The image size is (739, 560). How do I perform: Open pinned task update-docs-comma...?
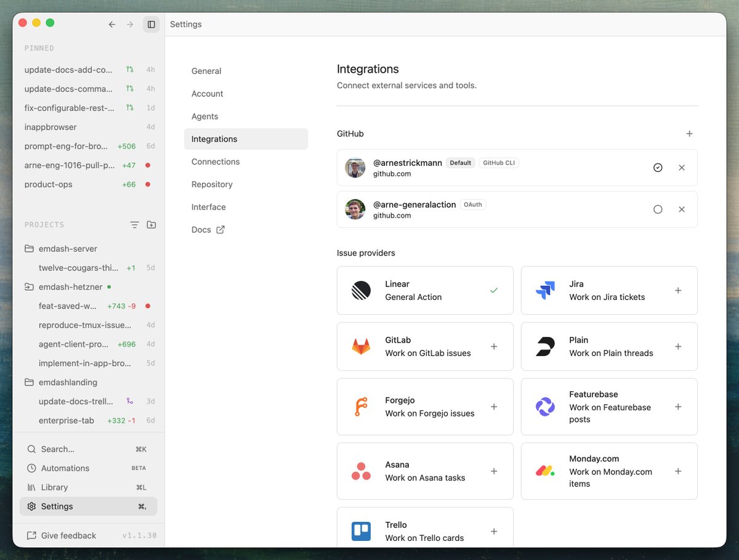click(x=89, y=89)
